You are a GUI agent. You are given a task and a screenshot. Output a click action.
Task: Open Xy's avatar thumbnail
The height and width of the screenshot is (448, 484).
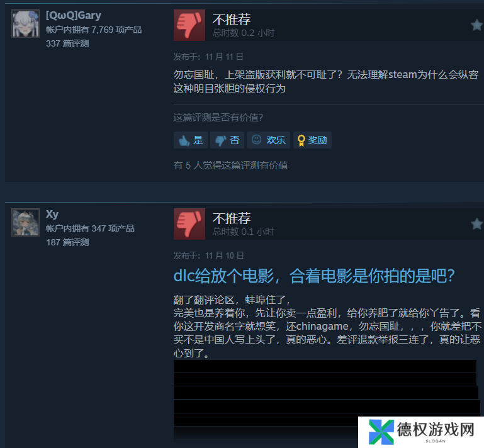tap(25, 223)
